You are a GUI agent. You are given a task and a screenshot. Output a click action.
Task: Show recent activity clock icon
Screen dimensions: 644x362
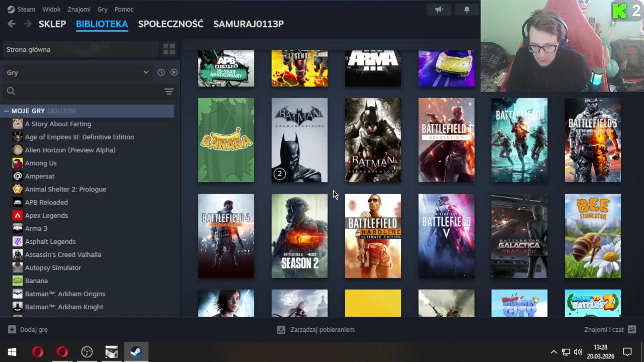click(161, 72)
